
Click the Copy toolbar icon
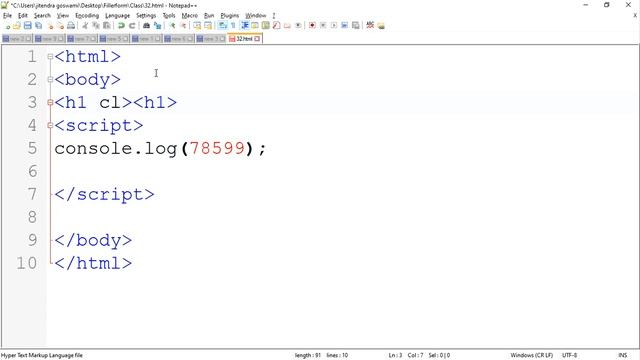click(96, 26)
